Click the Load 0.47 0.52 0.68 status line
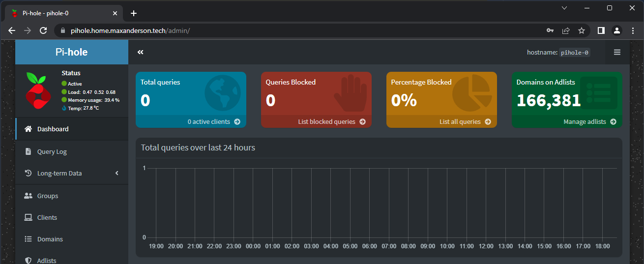The image size is (644, 264). point(88,92)
